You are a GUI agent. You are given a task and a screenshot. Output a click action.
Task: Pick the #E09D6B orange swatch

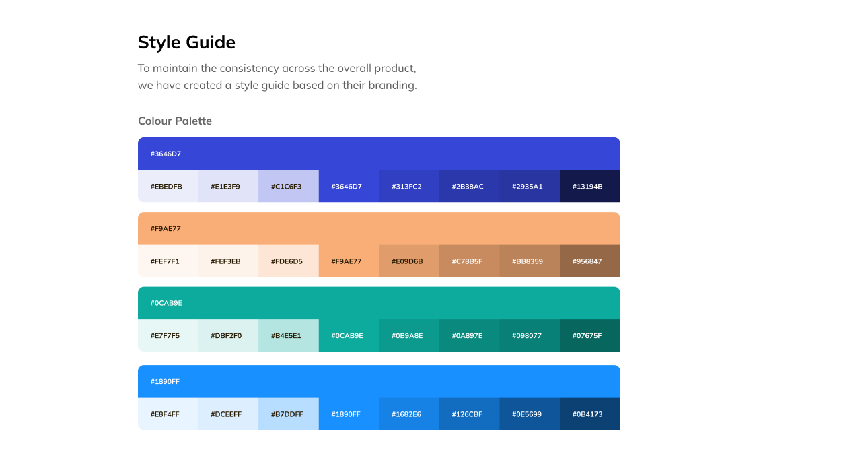(408, 261)
